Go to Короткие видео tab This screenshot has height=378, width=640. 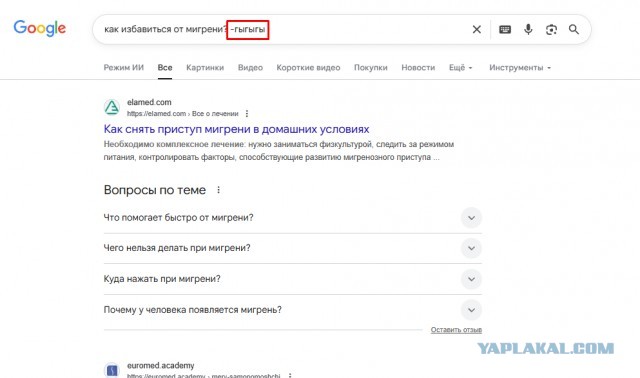click(308, 67)
